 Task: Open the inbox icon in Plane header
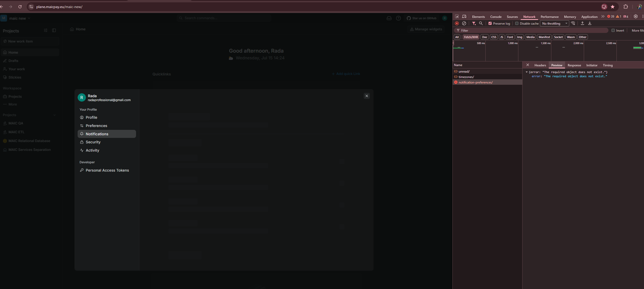[x=389, y=18]
